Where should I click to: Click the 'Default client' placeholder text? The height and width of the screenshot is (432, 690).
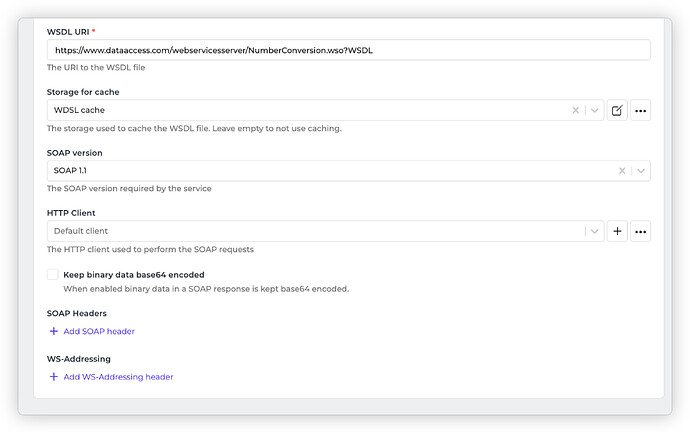click(81, 231)
